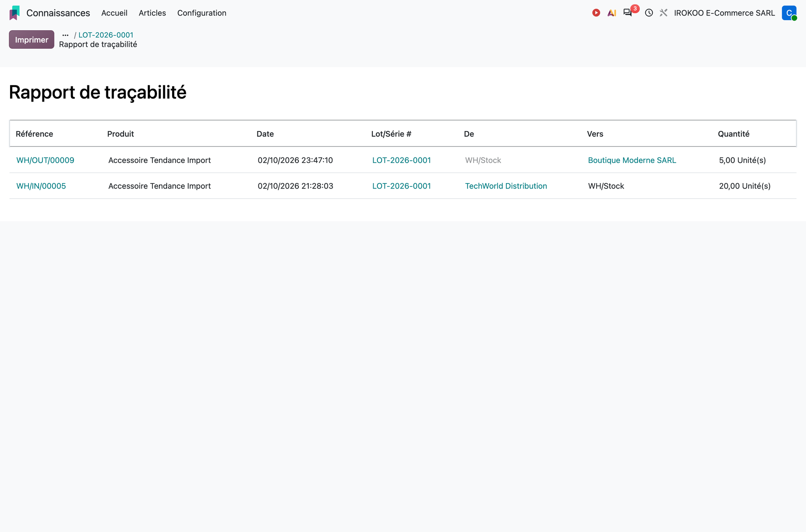Go back to LOT-2026-0001 breadcrumb

pyautogui.click(x=106, y=35)
